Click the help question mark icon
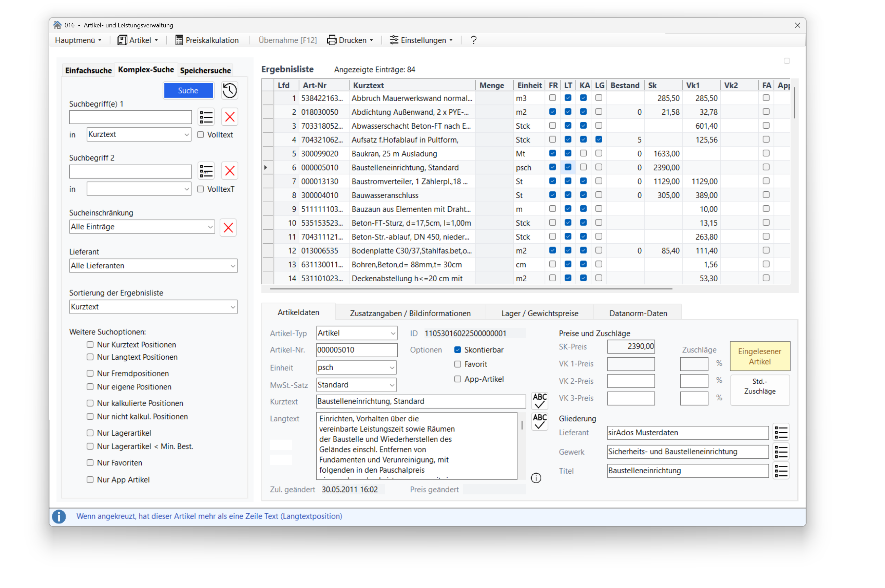The image size is (885, 588). 474,40
